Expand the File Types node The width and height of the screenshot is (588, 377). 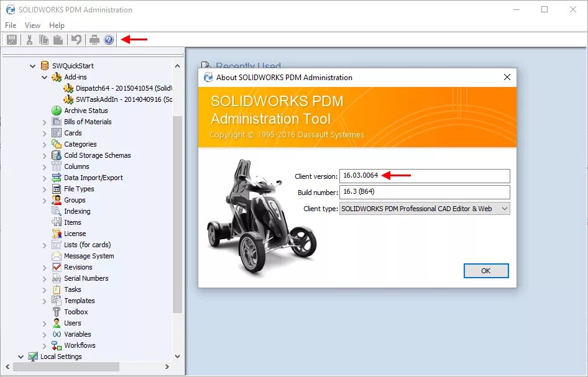pos(44,189)
